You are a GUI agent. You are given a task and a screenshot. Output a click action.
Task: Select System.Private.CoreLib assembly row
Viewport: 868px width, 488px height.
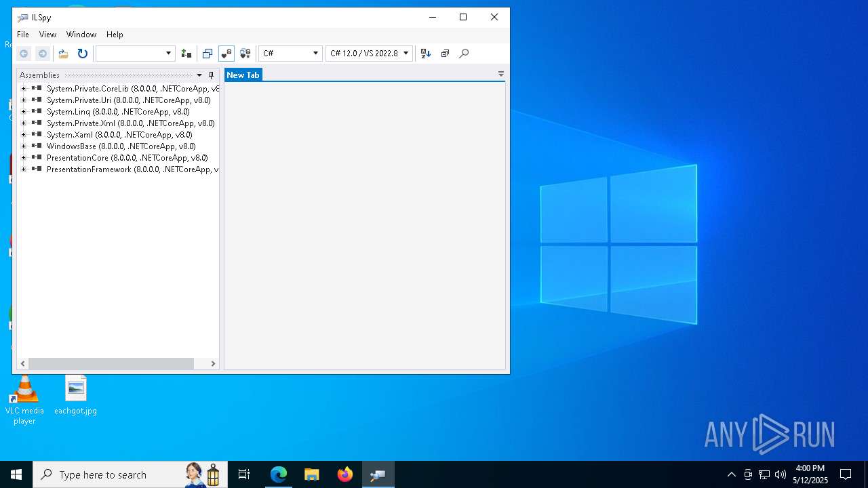point(125,89)
